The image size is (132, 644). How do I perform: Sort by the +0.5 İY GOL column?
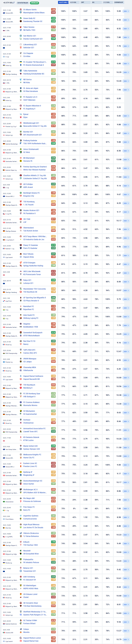[x=63, y=2]
